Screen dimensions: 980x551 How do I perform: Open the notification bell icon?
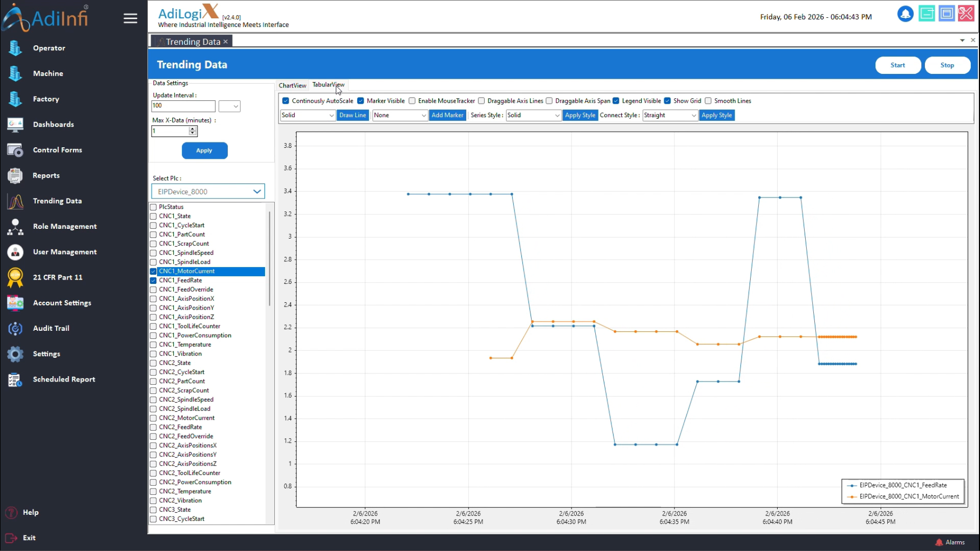pos(905,14)
